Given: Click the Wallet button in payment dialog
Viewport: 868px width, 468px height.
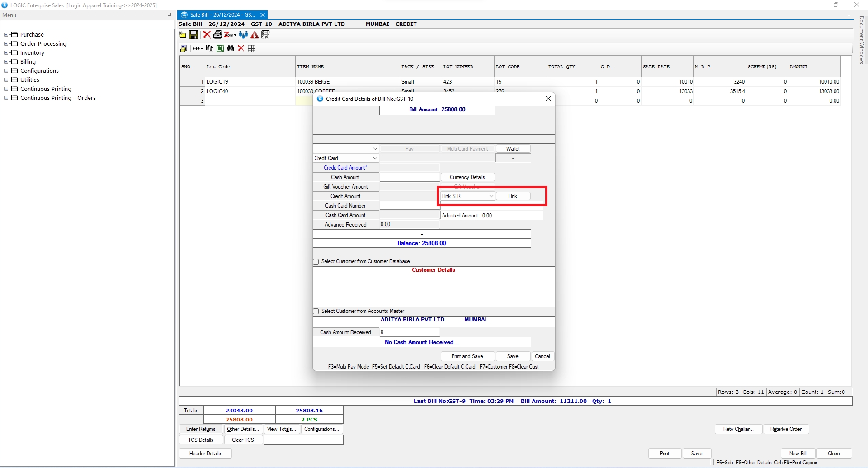Looking at the screenshot, I should click(513, 149).
